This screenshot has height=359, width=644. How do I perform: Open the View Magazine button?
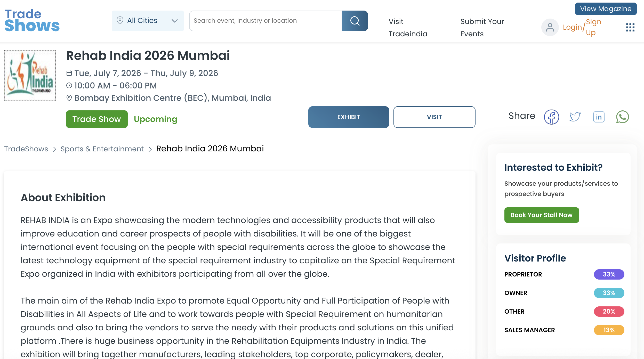click(606, 9)
